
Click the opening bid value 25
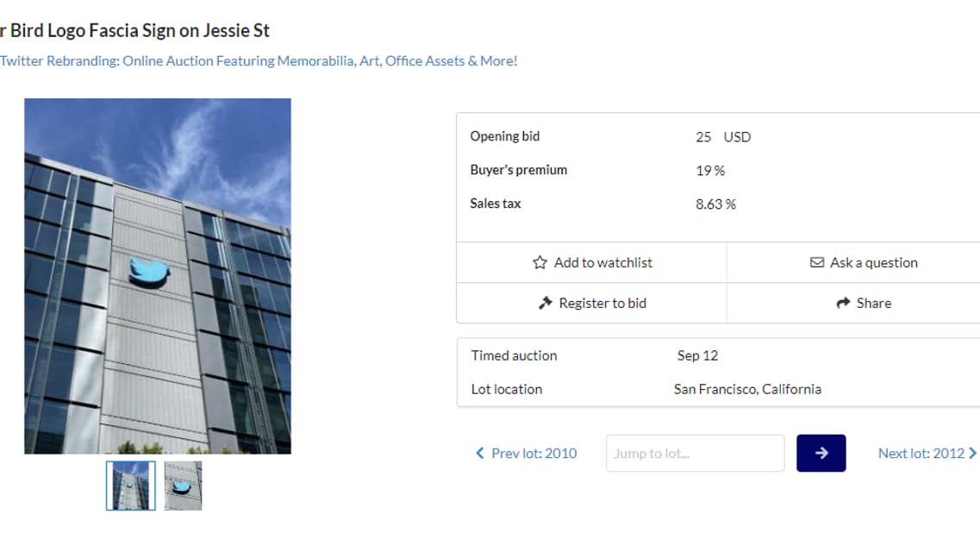point(703,137)
